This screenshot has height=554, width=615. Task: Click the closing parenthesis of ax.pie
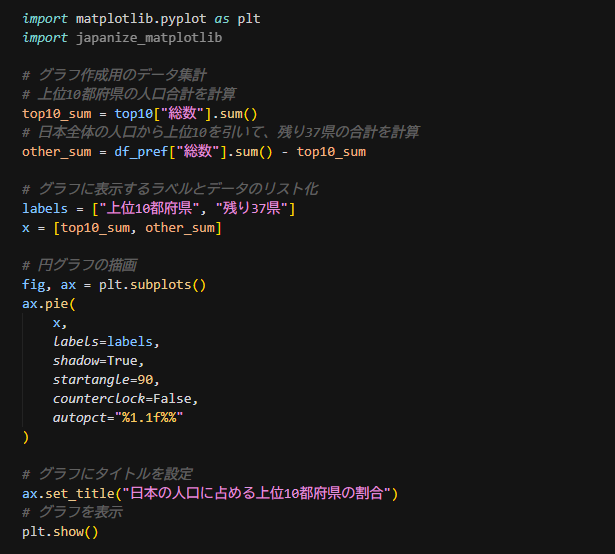(x=26, y=437)
